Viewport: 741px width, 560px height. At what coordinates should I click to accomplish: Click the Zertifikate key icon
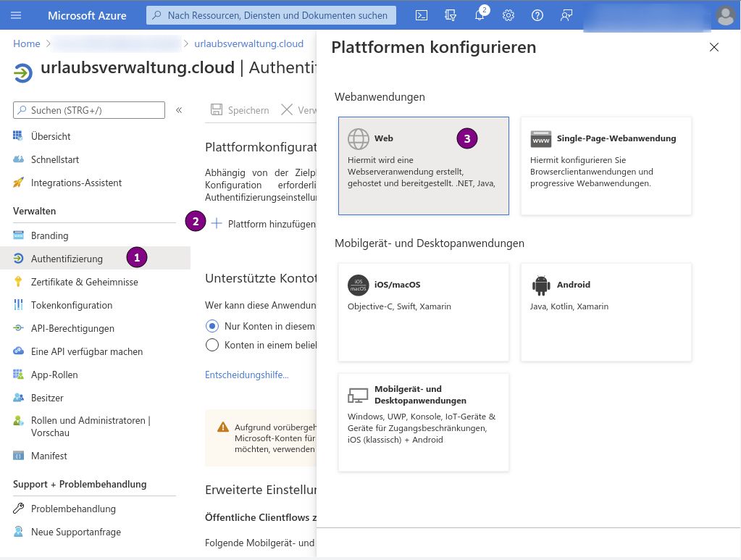[18, 282]
